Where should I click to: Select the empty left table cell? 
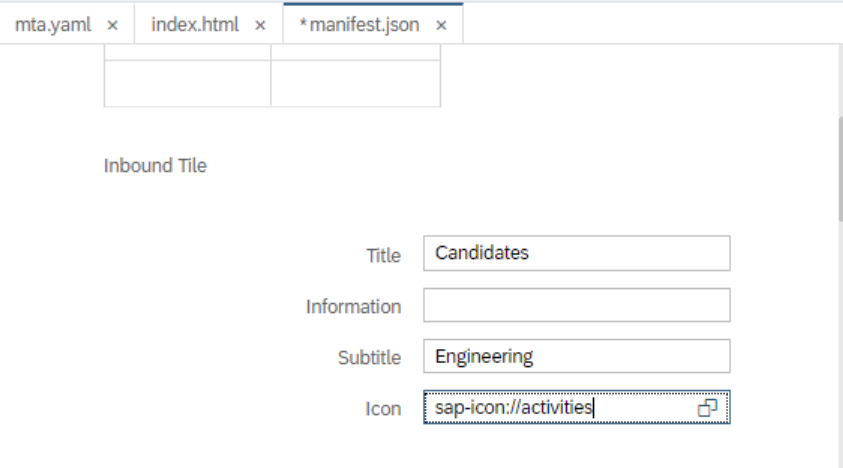[x=187, y=83]
